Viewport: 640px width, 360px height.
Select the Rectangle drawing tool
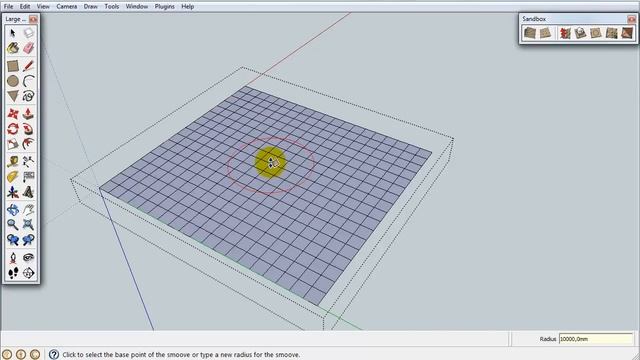13,66
